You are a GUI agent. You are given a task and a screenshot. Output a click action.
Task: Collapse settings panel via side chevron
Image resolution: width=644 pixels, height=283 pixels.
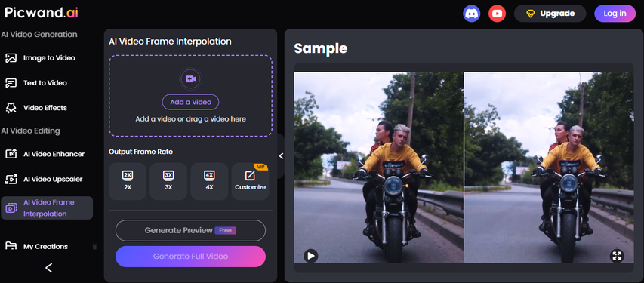[281, 156]
